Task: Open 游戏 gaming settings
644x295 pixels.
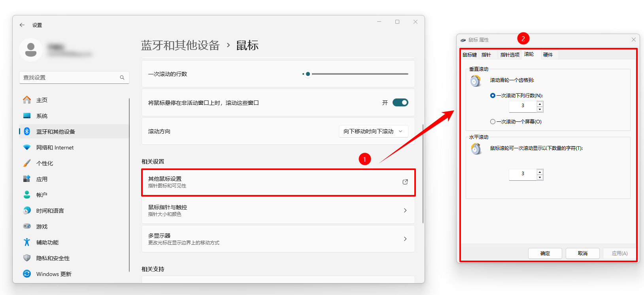Action: [74, 227]
